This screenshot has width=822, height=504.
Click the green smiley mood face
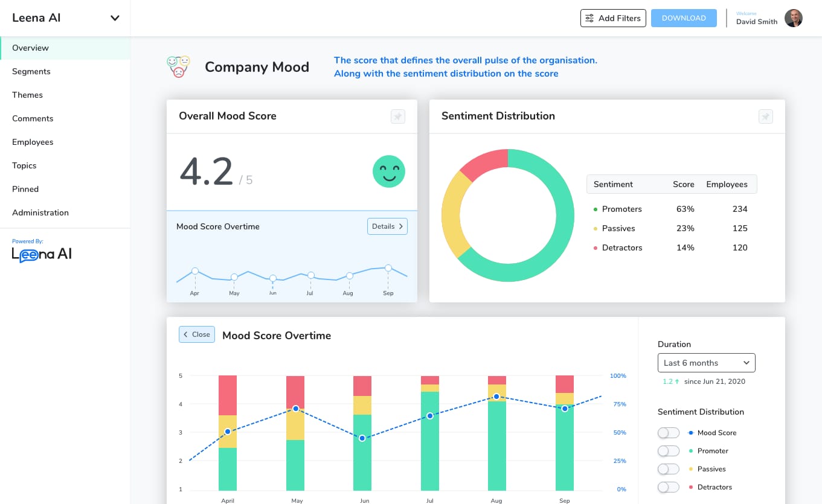(389, 171)
